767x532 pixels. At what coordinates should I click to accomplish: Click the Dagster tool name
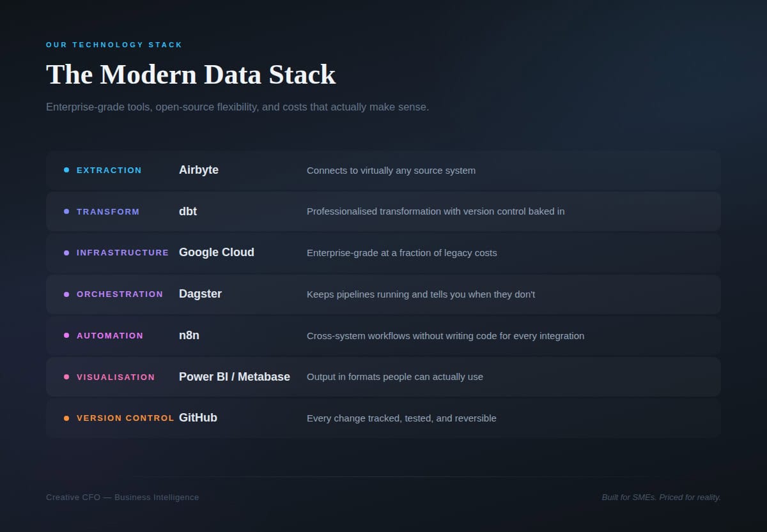200,294
